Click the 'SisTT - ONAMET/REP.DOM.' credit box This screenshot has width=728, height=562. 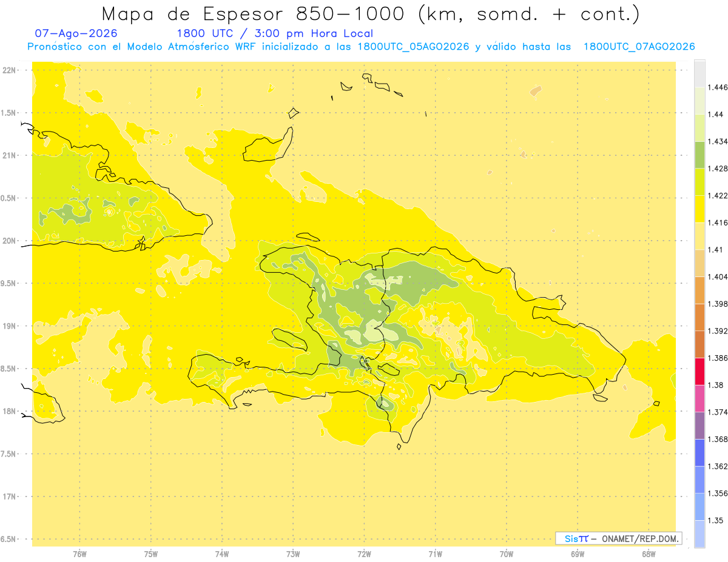click(x=618, y=538)
